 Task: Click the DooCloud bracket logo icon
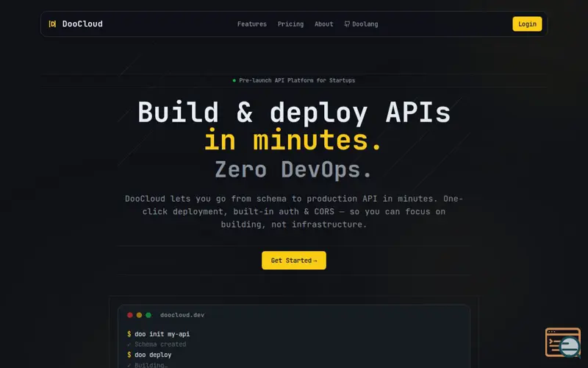(x=52, y=24)
